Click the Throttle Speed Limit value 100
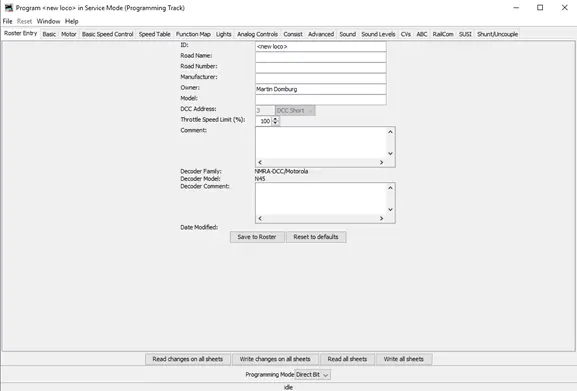 [x=264, y=121]
